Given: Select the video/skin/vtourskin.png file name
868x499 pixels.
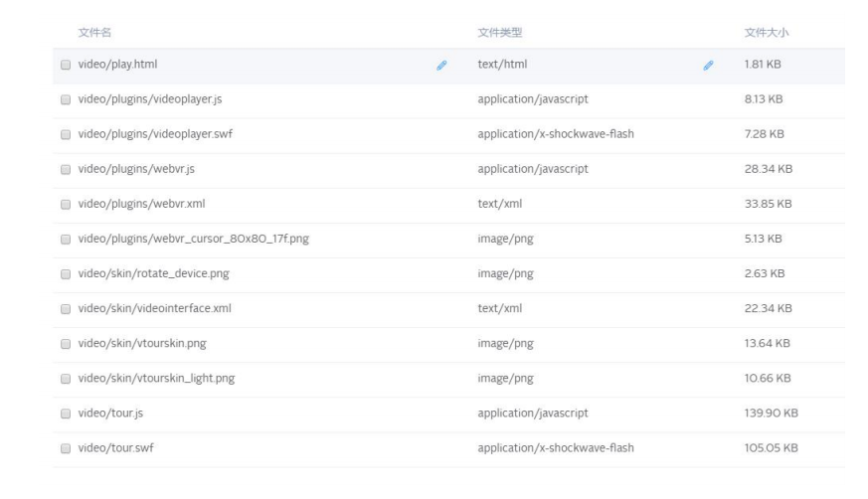Looking at the screenshot, I should [x=142, y=344].
